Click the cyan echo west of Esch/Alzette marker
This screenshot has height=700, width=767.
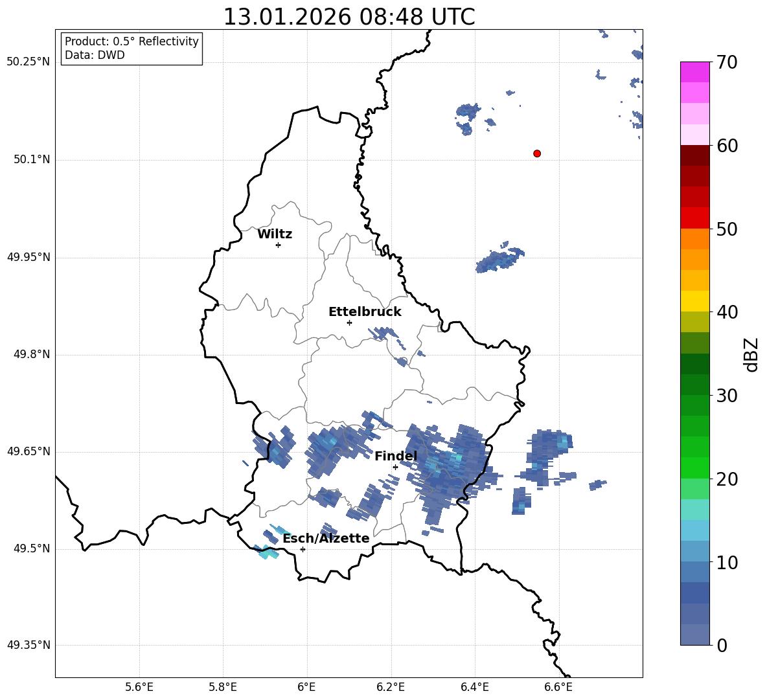coord(267,552)
